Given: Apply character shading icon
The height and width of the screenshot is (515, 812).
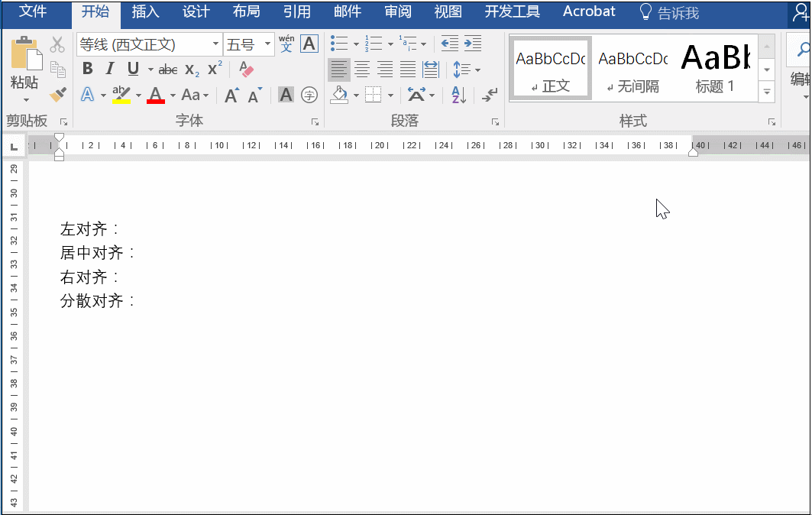Looking at the screenshot, I should [x=286, y=95].
